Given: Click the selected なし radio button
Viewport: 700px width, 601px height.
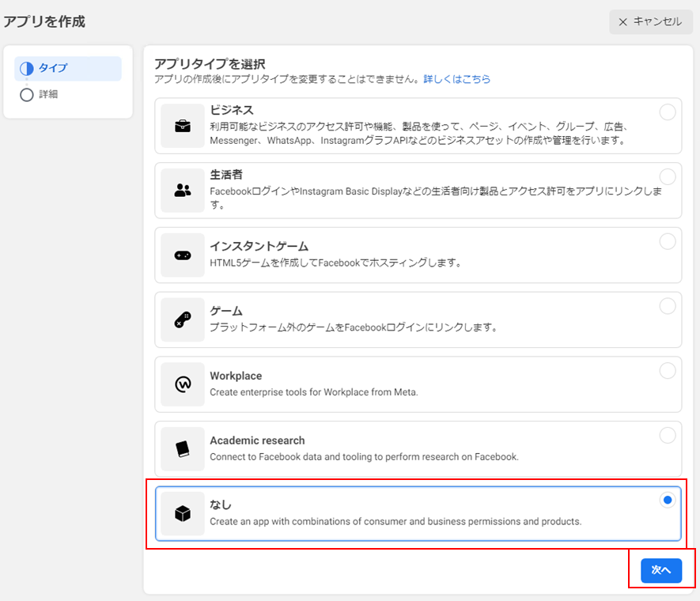Looking at the screenshot, I should 668,500.
